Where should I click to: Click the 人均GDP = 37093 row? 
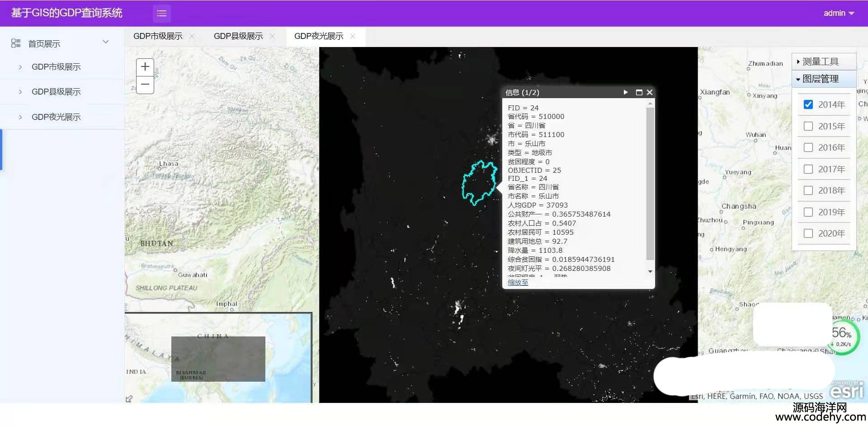(538, 205)
